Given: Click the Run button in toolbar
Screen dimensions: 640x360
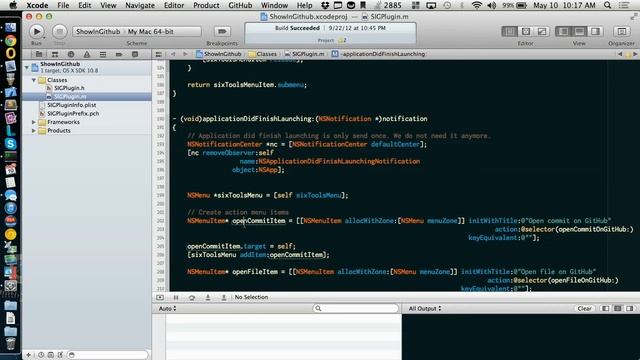Looking at the screenshot, I should pos(36,31).
